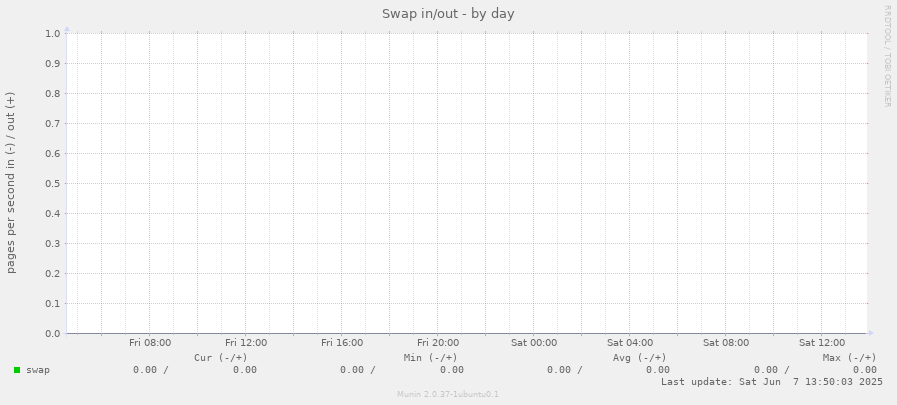The image size is (897, 405).
Task: Click the 'Fri 08:00' time axis label
Action: point(150,343)
